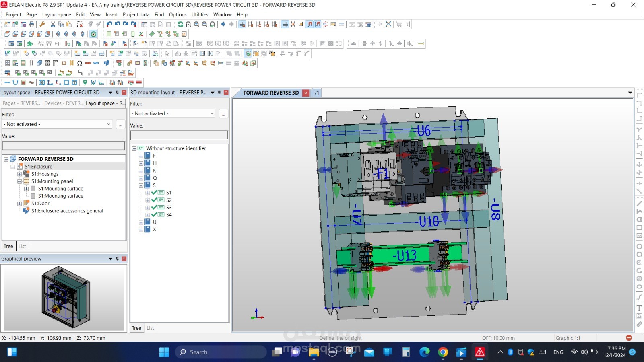Select the Text tool T in the right toolbar
The image size is (644, 362).
[x=639, y=308]
